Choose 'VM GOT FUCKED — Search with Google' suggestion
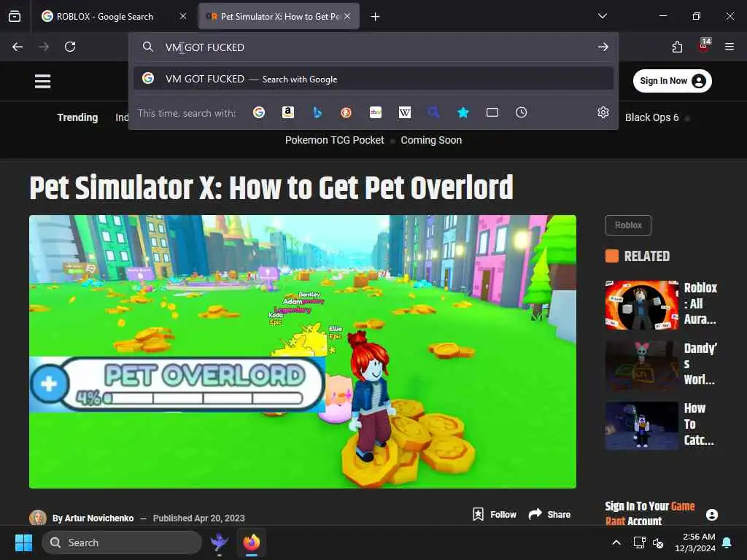This screenshot has width=747, height=560. [373, 79]
